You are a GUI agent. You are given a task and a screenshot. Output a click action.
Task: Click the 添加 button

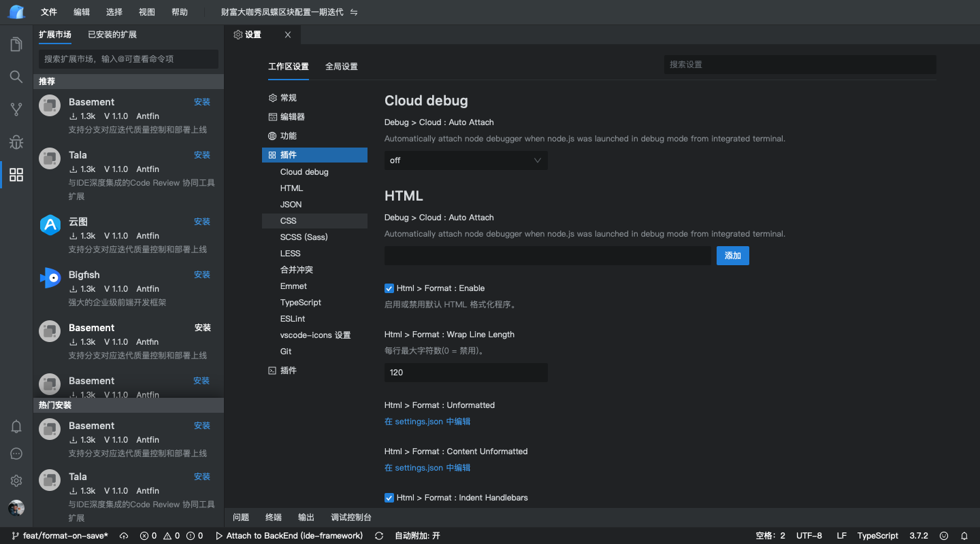733,256
